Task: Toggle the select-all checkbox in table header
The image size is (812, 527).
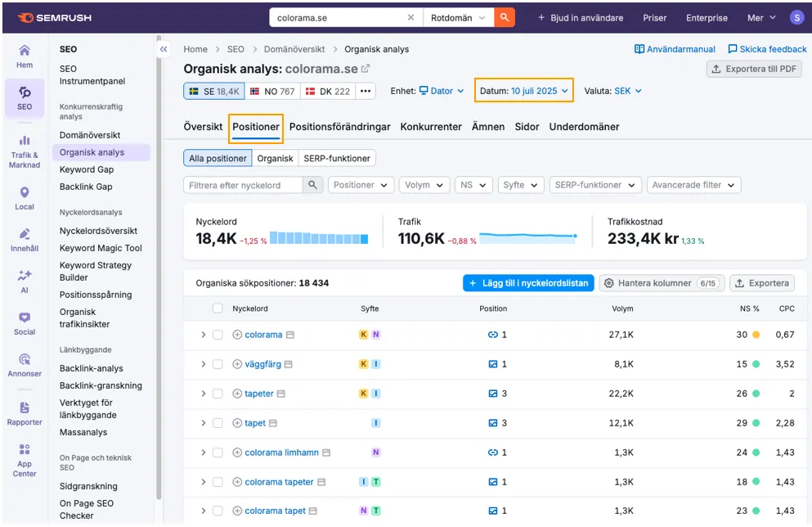Action: pos(218,309)
